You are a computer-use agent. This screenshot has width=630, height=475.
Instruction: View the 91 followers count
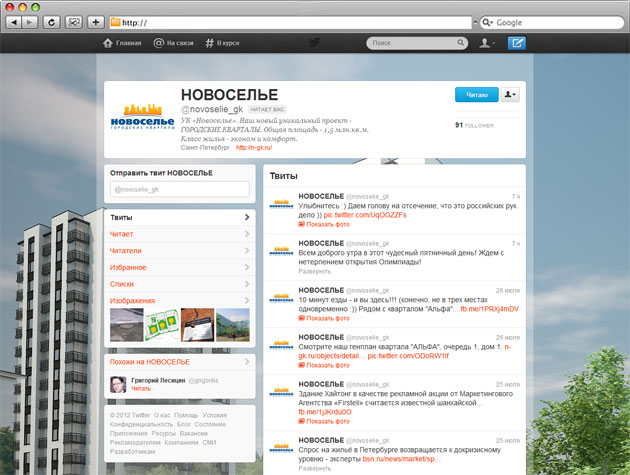474,125
